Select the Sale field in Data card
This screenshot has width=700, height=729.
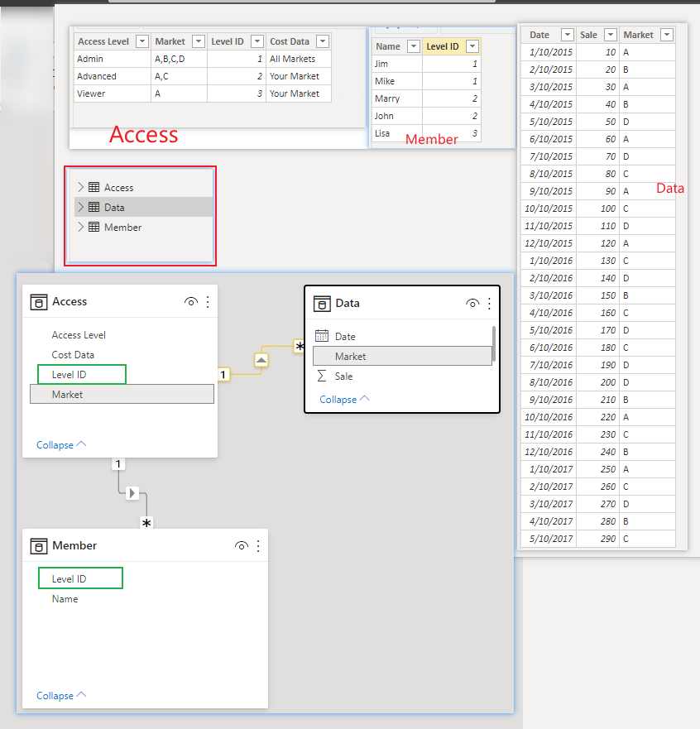[x=343, y=376]
